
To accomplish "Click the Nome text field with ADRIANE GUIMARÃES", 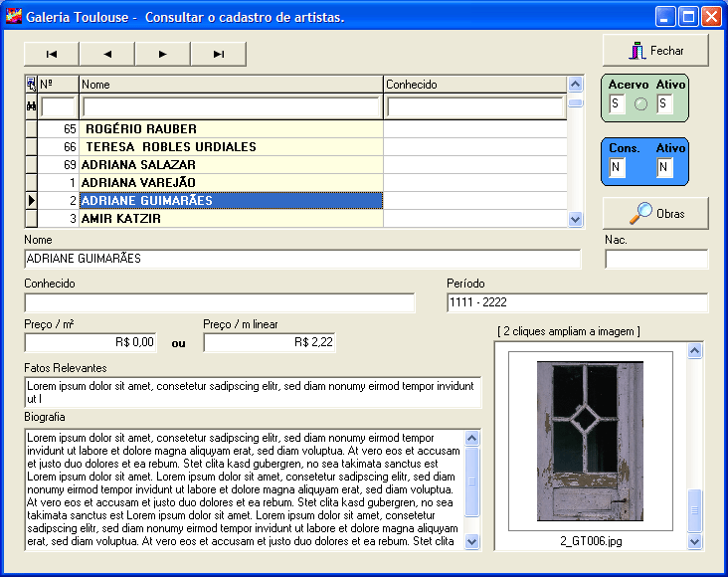I will (302, 259).
